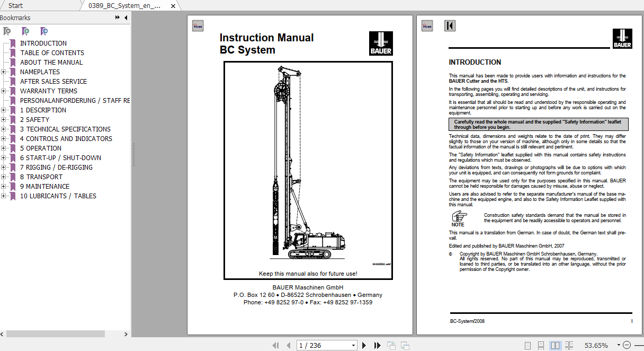Click the NOTE pointing-hand icon

[458, 215]
